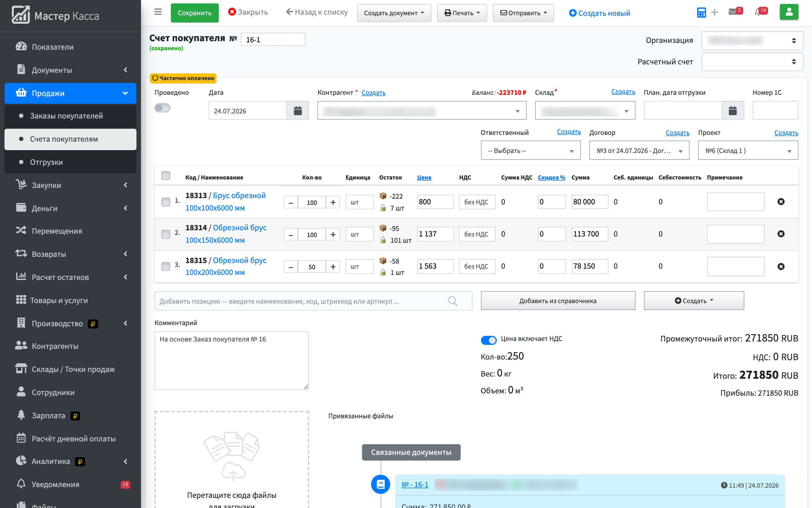This screenshot has width=812, height=508.
Task: Remove row 18313 with the delete icon
Action: point(781,202)
